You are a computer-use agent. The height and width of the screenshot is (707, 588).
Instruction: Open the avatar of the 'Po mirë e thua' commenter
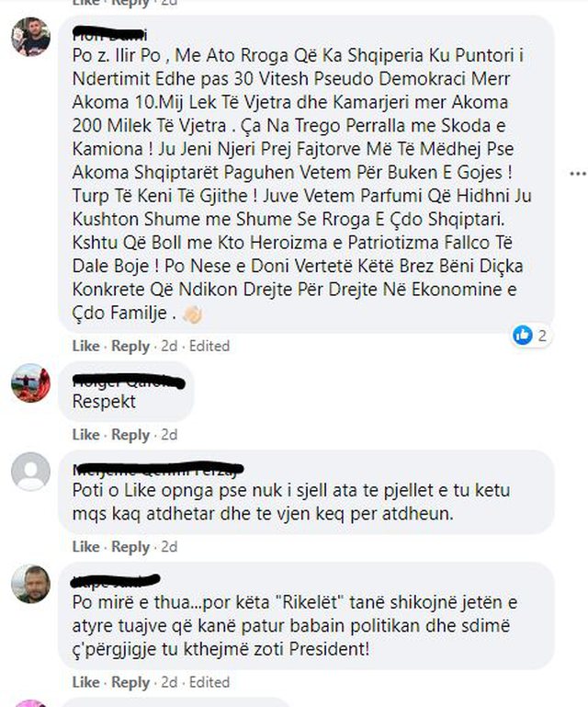pyautogui.click(x=30, y=584)
